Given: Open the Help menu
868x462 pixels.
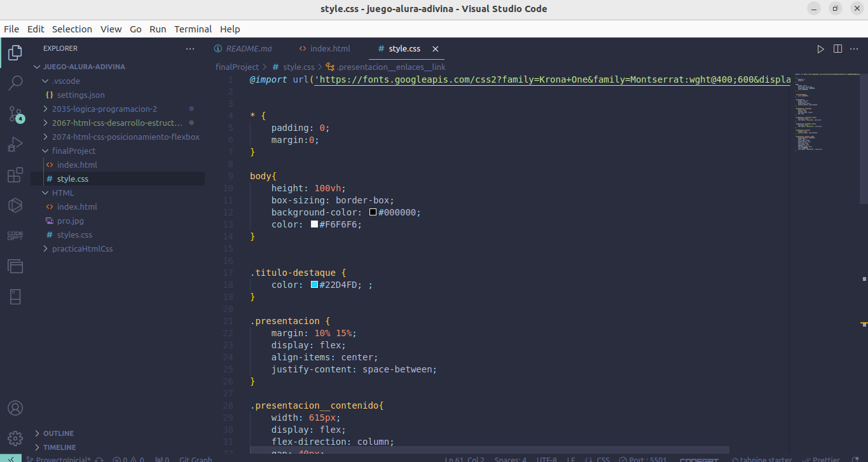Looking at the screenshot, I should [x=230, y=29].
